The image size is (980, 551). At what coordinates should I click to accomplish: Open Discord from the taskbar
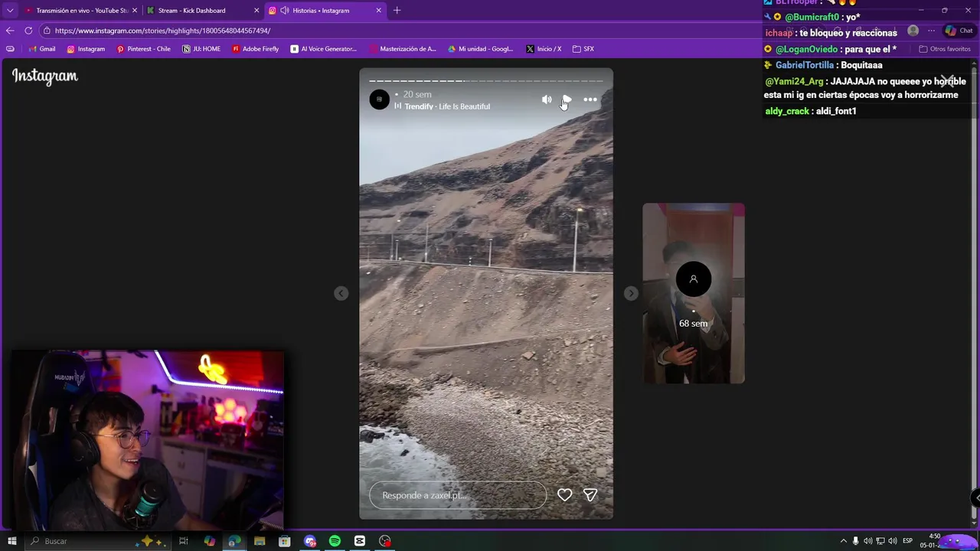click(310, 541)
